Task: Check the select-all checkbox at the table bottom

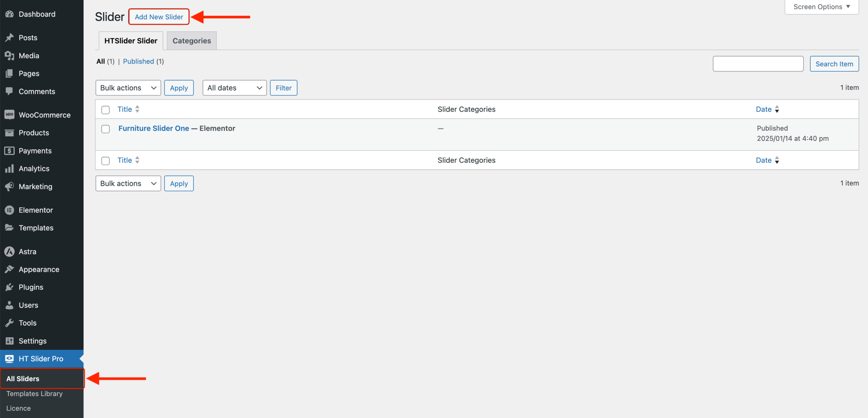Action: pos(105,160)
